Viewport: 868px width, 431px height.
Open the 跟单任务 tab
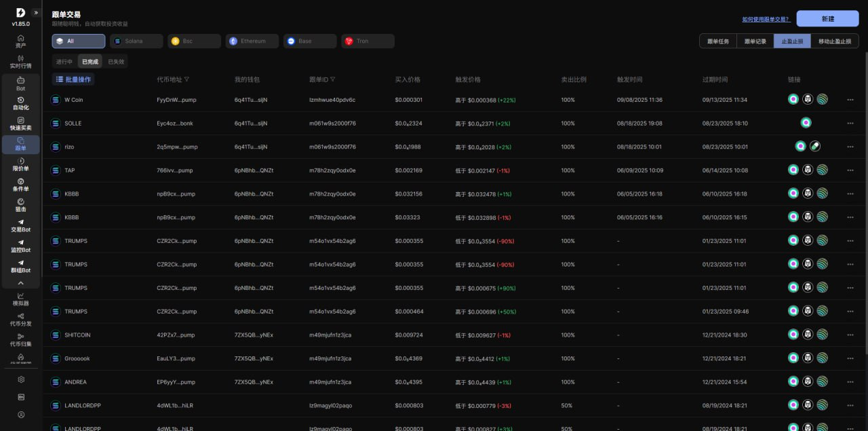point(718,41)
